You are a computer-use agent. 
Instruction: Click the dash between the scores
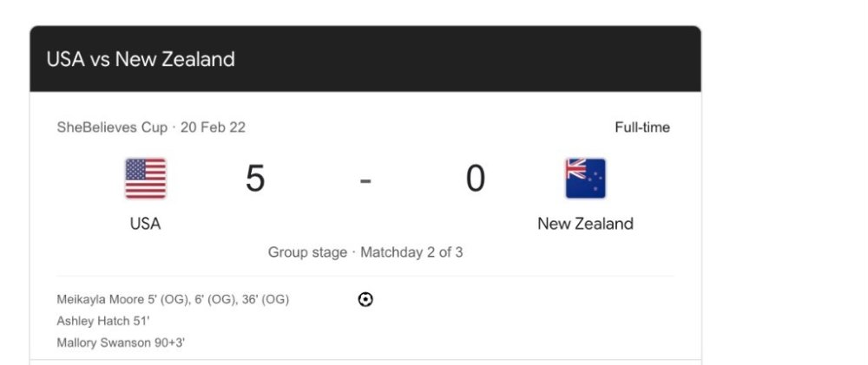pos(365,180)
